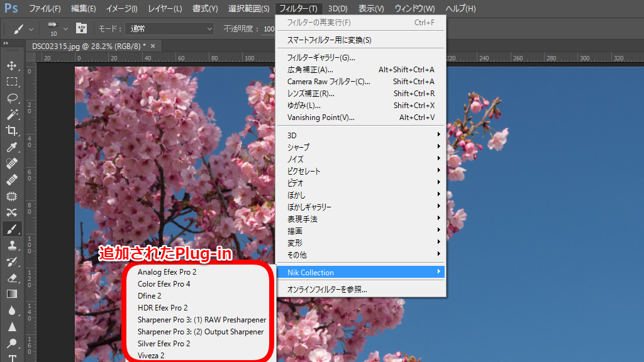Expand the ノイズ submenu

coord(360,159)
